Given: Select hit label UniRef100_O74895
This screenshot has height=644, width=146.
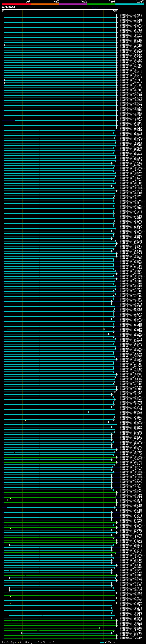Looking at the screenshot, I should pyautogui.click(x=131, y=439).
